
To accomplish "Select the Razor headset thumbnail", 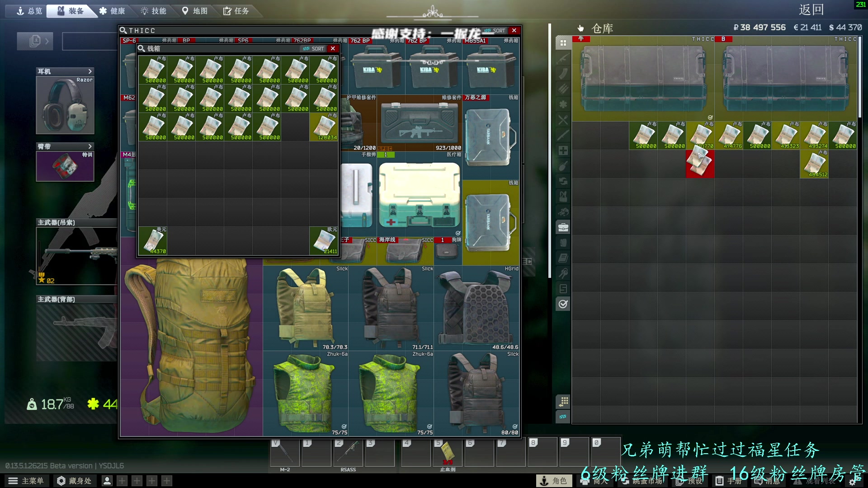I will (65, 105).
